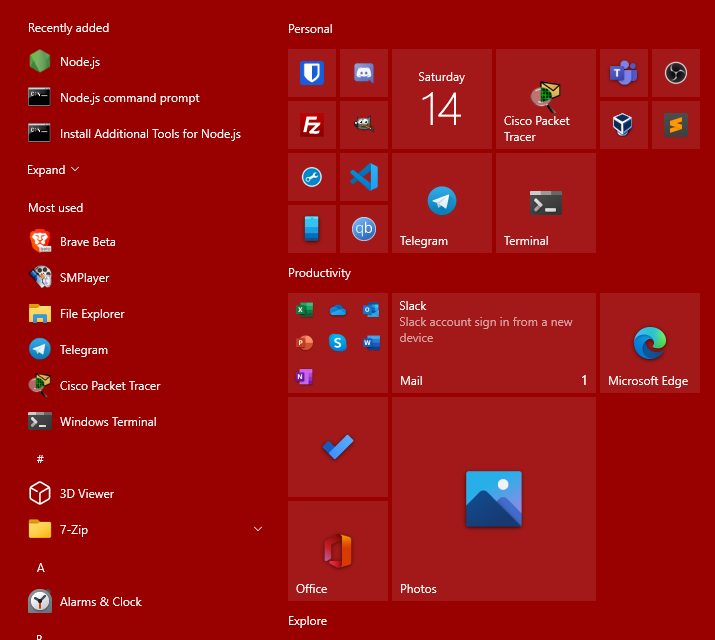Image resolution: width=715 pixels, height=640 pixels.
Task: Open the Mail tile with Slack notification
Action: coord(494,343)
